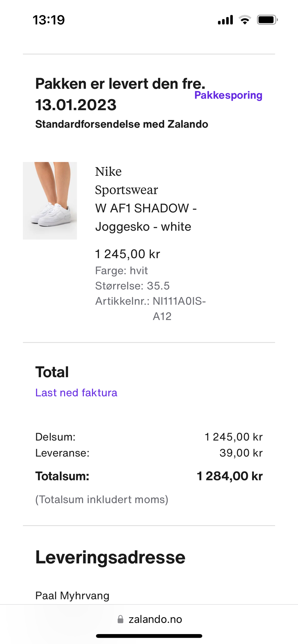Image resolution: width=298 pixels, height=644 pixels.
Task: Tap the Farge: hvit color text
Action: click(121, 271)
